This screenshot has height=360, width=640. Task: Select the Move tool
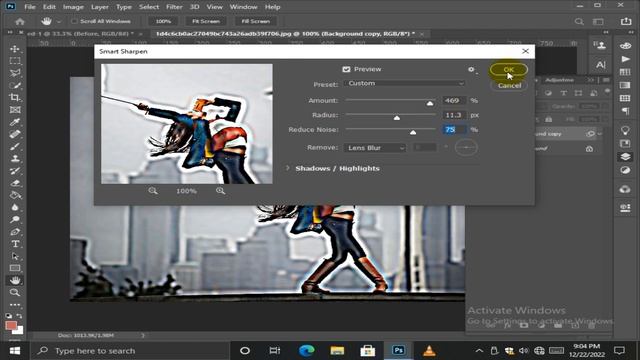pos(15,49)
